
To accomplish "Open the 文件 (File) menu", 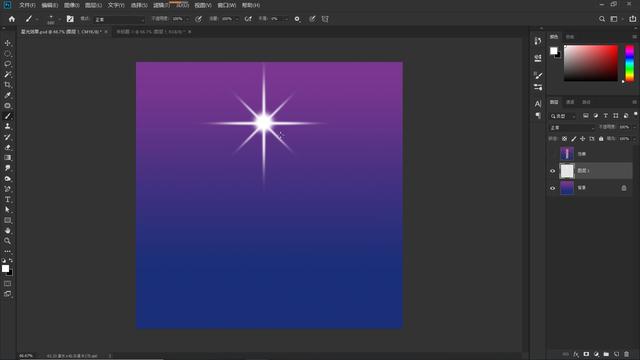I will pos(27,5).
